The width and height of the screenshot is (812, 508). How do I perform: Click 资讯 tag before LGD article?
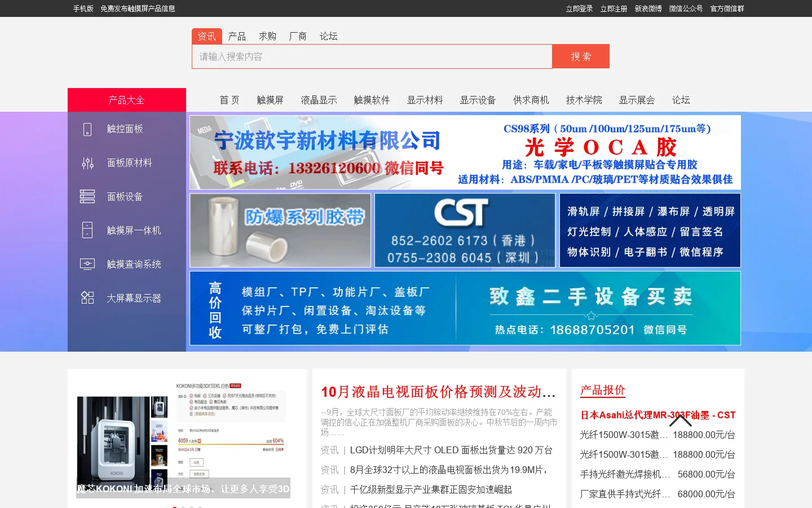(x=329, y=450)
